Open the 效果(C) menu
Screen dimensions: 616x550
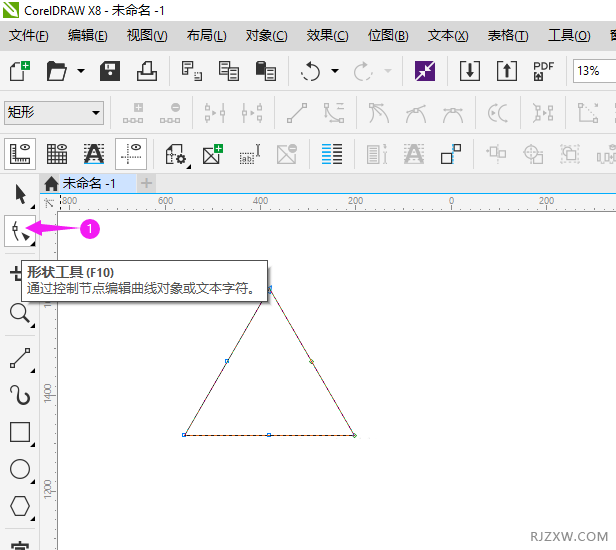[327, 36]
